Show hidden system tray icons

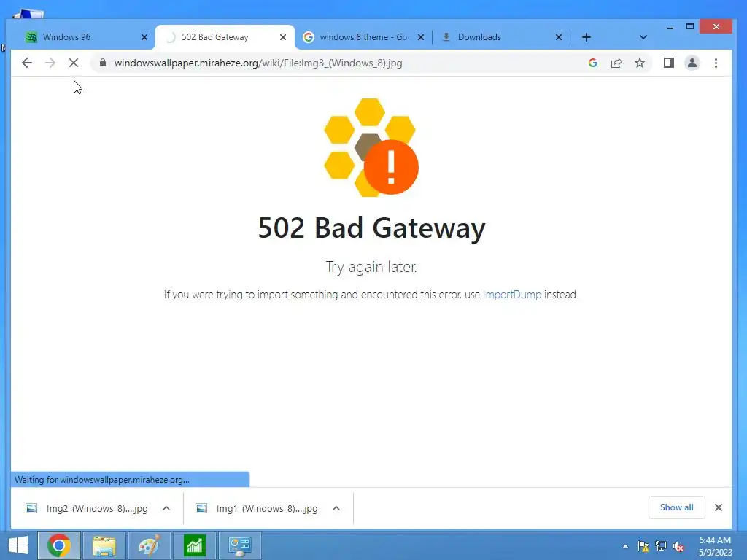(x=625, y=546)
